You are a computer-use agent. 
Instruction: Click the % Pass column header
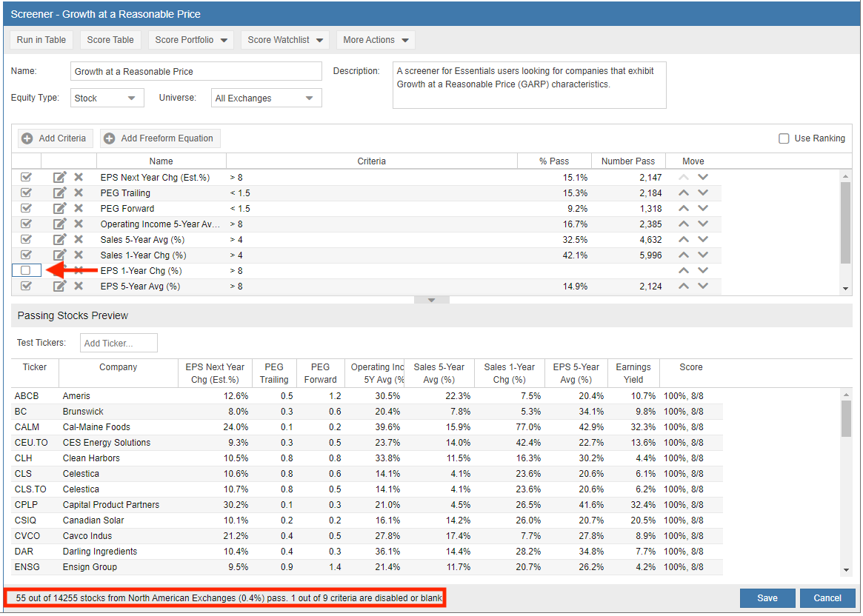tap(554, 161)
